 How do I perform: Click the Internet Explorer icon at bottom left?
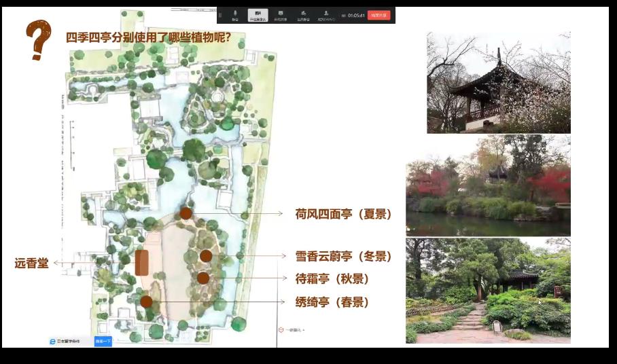point(52,341)
